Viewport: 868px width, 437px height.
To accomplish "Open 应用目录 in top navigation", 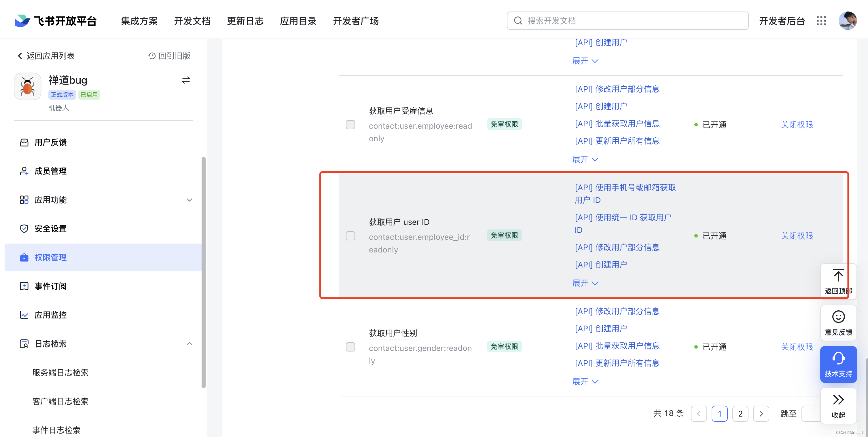I will pyautogui.click(x=298, y=21).
